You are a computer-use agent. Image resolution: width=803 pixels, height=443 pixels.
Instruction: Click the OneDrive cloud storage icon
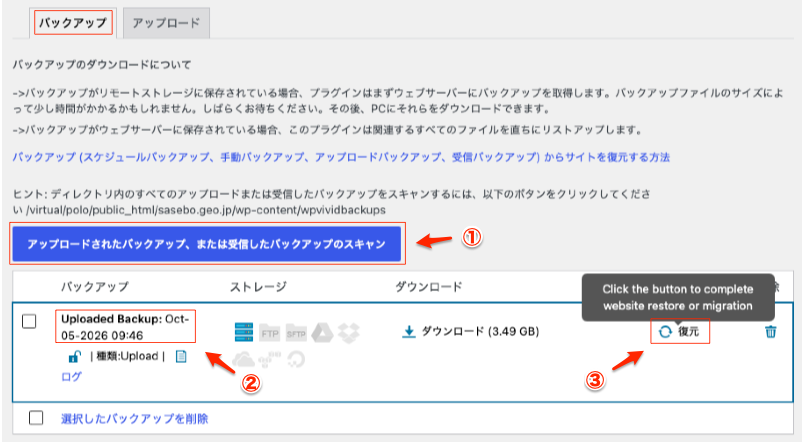pos(243,360)
